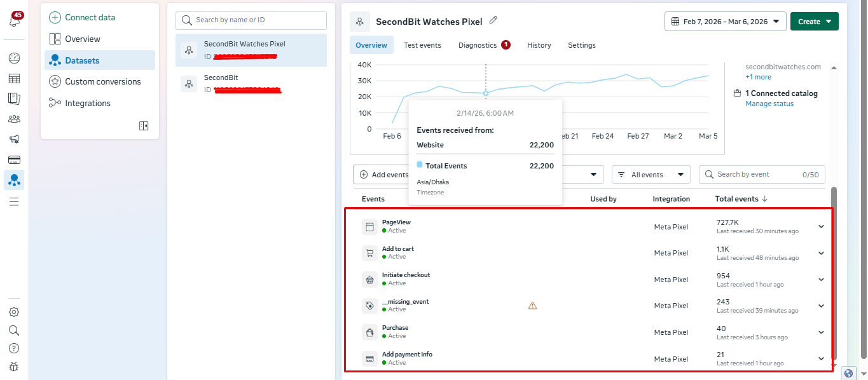868x380 pixels.
Task: Collapse the sidebar panel icon
Action: tap(144, 126)
